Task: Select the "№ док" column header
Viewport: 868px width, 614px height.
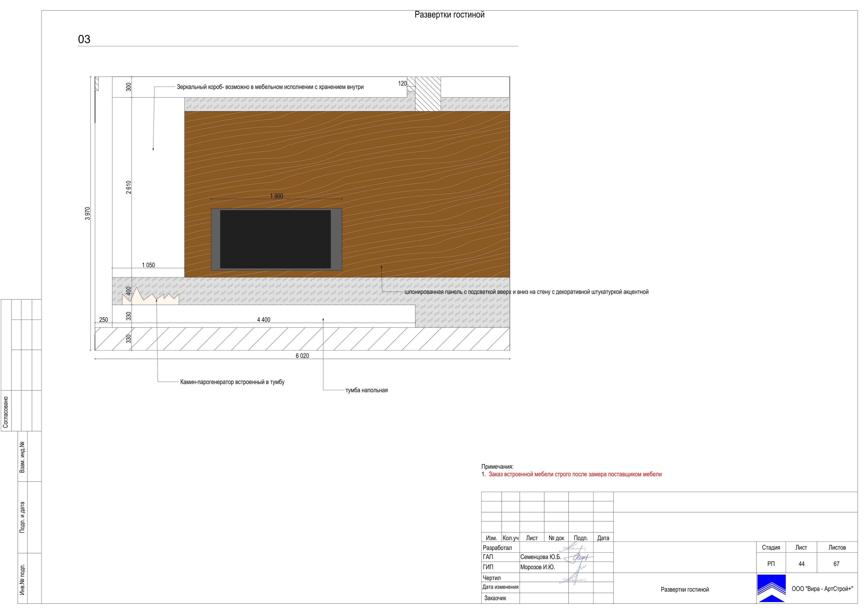Action: [556, 538]
